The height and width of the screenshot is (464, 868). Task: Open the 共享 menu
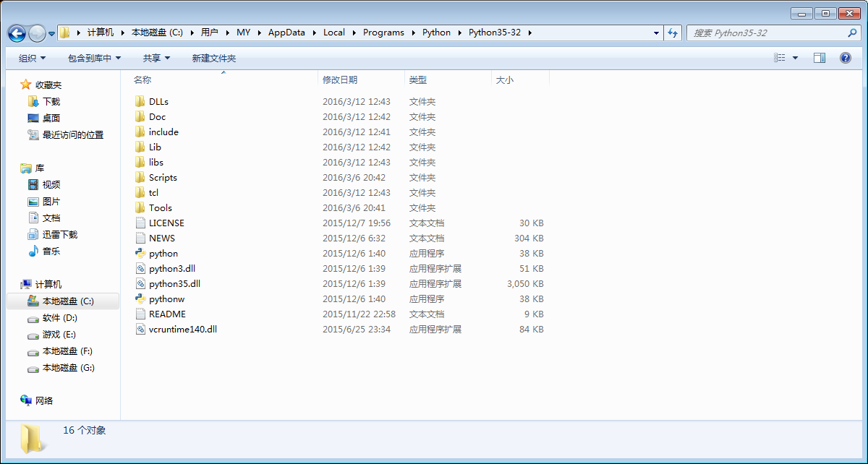tap(156, 58)
